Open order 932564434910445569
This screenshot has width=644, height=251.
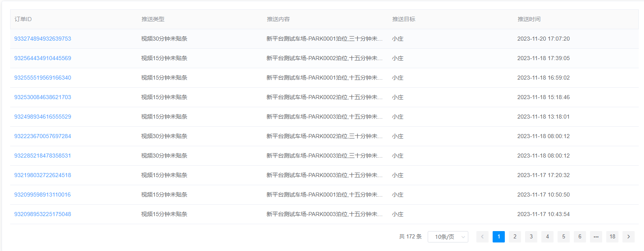click(43, 58)
